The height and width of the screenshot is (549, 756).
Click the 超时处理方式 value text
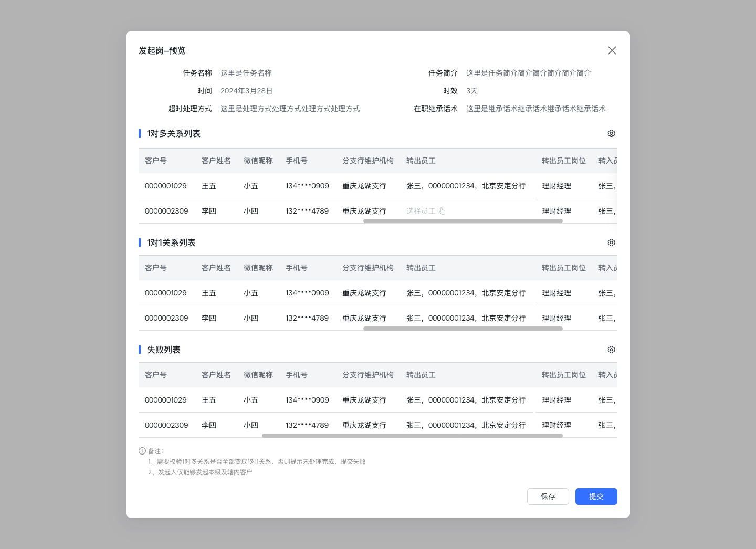click(290, 109)
